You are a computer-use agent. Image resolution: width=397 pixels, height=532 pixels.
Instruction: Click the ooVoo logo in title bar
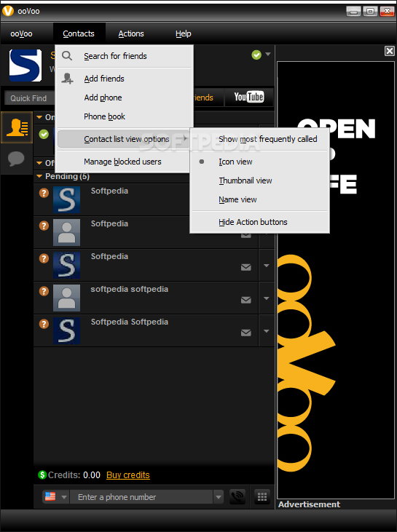[8, 11]
